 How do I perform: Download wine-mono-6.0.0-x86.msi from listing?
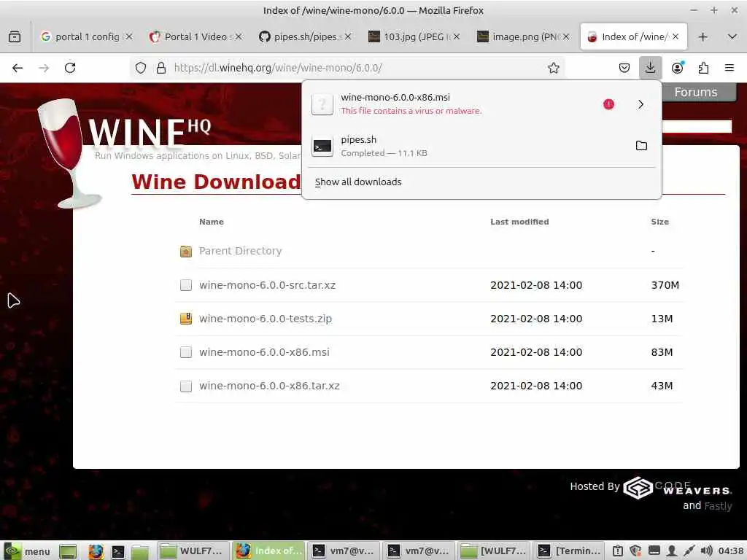(264, 352)
